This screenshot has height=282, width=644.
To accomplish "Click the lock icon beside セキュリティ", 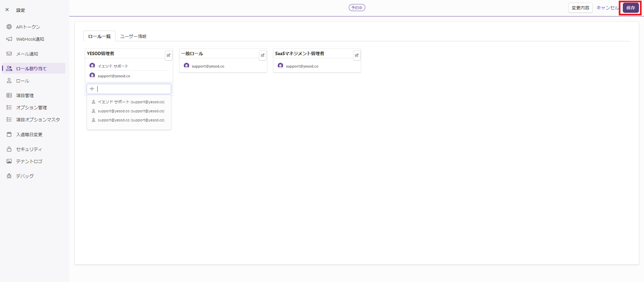I will pos(9,149).
